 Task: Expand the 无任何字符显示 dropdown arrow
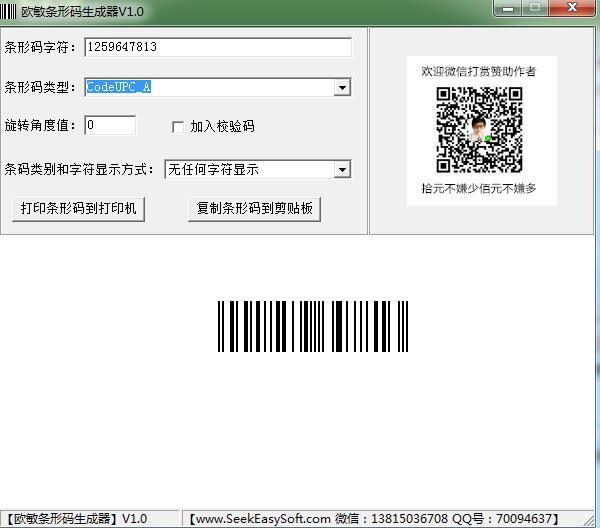coord(342,170)
